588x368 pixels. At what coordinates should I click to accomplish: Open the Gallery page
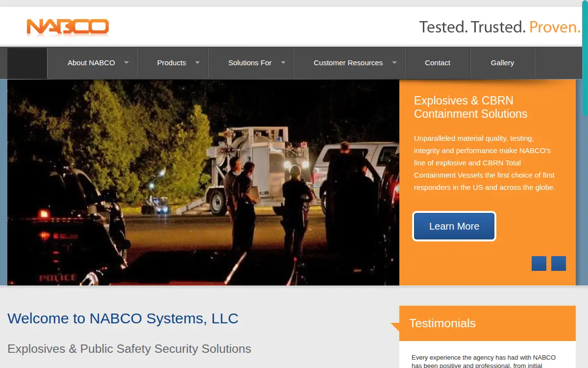point(502,63)
